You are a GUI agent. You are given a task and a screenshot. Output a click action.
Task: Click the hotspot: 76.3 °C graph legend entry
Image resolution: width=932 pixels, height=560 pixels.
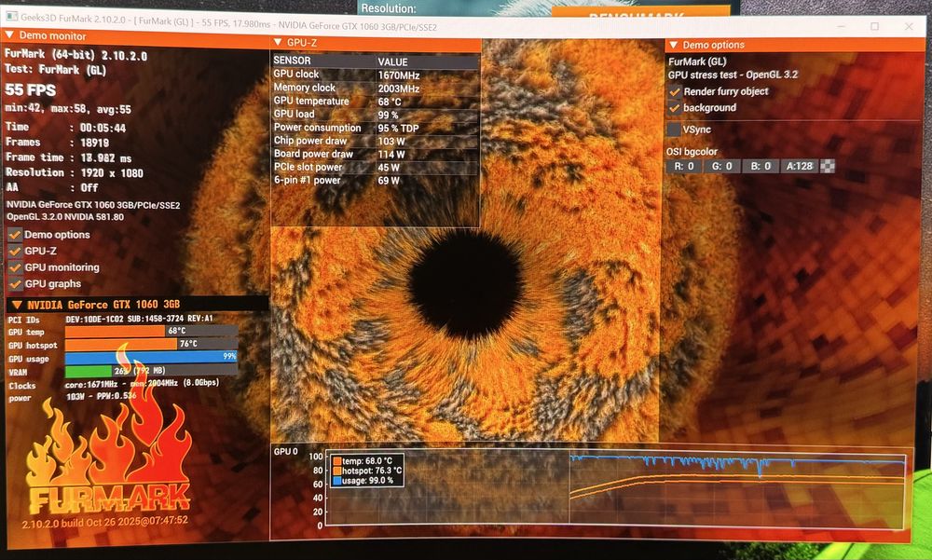366,471
